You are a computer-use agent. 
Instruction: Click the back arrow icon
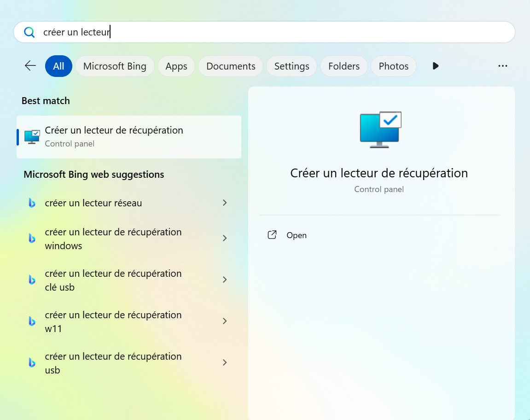click(x=30, y=66)
